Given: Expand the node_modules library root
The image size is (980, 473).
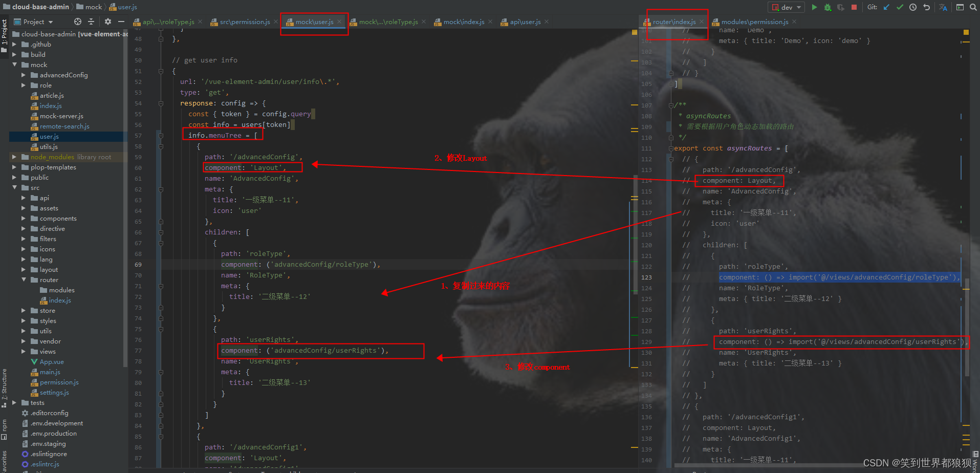Looking at the screenshot, I should tap(14, 157).
